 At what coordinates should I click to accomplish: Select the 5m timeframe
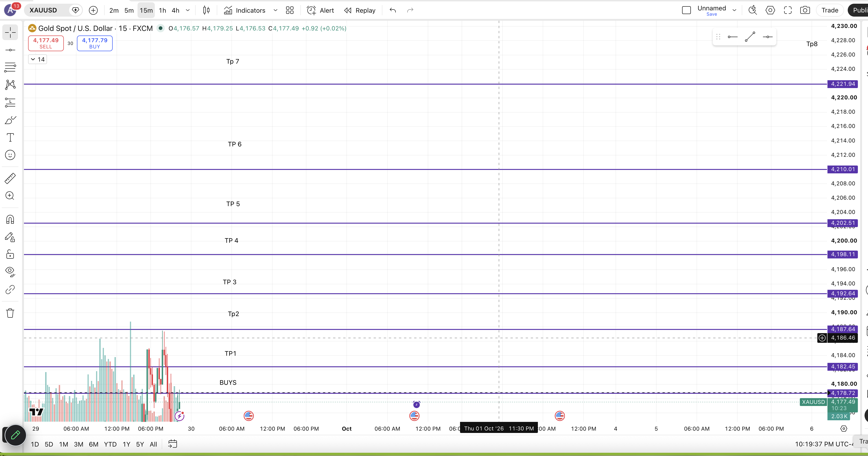[x=129, y=10]
